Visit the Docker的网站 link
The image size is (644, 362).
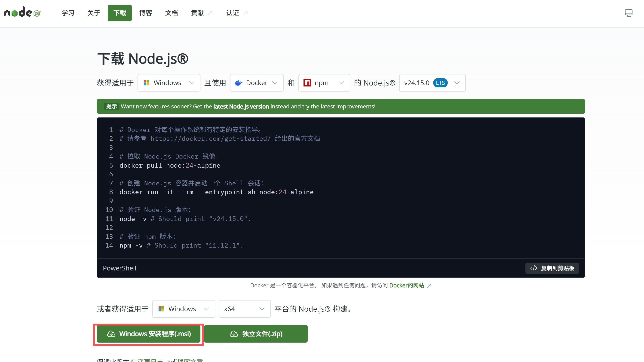tap(407, 285)
